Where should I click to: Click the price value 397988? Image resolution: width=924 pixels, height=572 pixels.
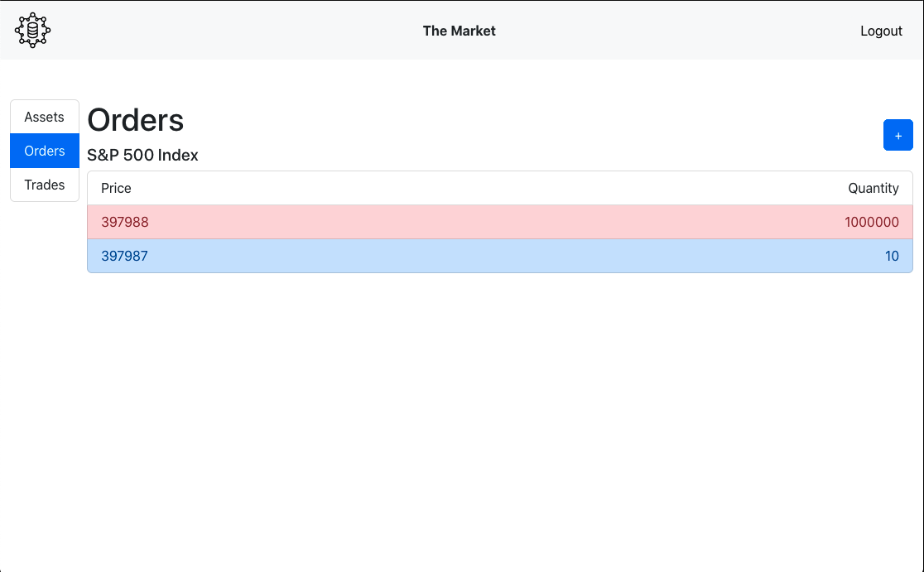click(x=124, y=222)
